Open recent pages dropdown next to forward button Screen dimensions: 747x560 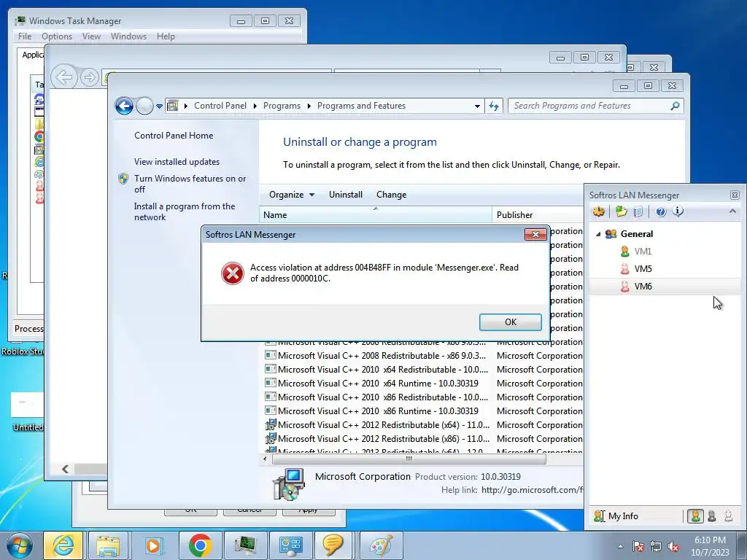tap(159, 106)
